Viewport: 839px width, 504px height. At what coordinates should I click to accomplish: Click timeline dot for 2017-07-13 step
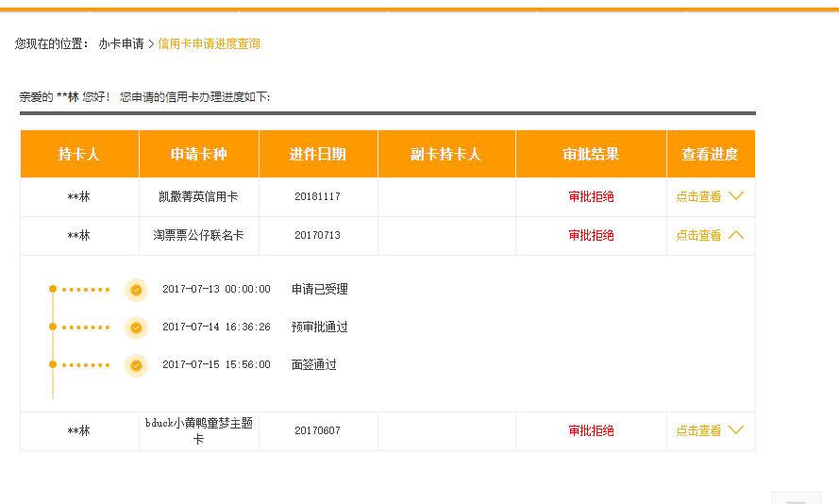coord(53,289)
